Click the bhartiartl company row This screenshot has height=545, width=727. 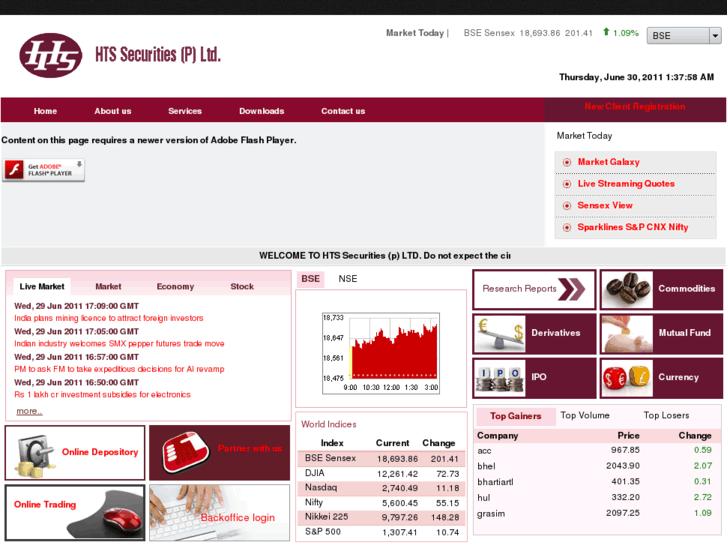pos(595,482)
